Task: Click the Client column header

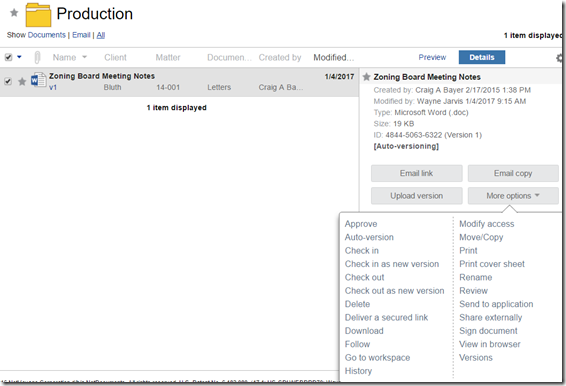Action: [115, 57]
